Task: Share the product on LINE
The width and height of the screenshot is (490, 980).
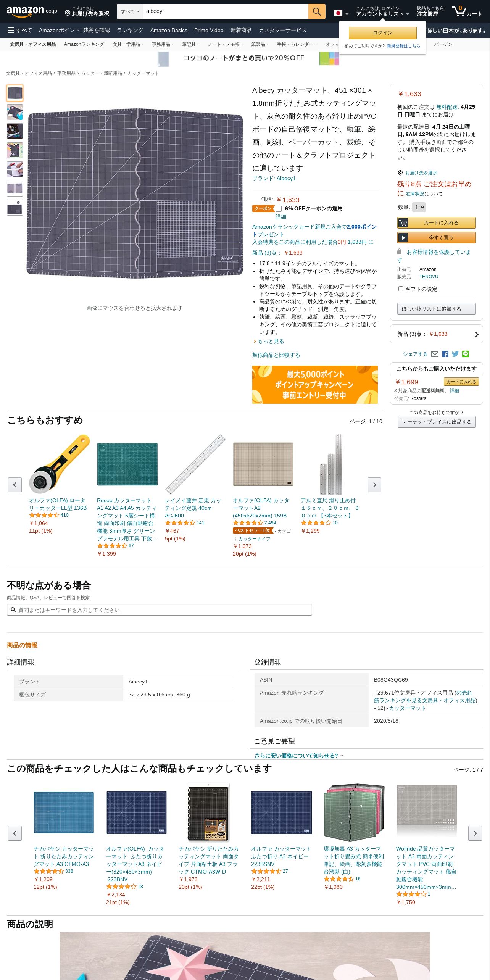Action: point(466,354)
